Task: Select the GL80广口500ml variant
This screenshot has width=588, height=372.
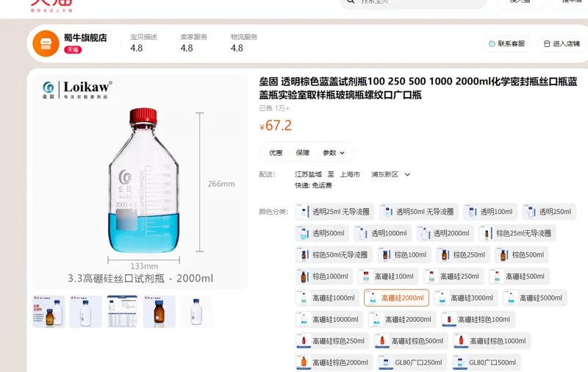Action: (x=486, y=362)
